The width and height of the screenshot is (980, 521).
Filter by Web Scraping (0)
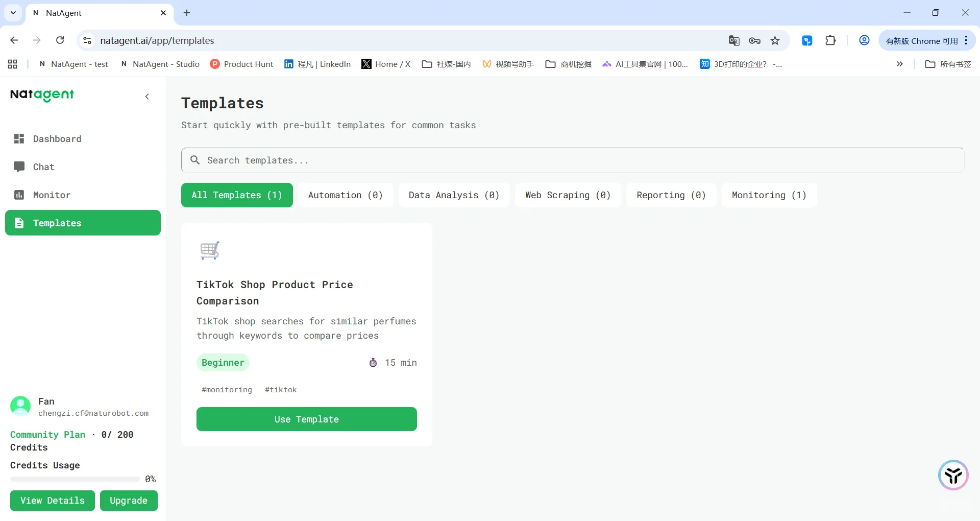(568, 195)
